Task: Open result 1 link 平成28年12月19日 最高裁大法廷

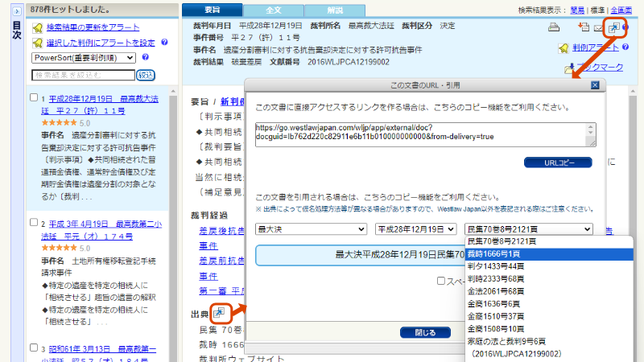Action: click(x=100, y=105)
